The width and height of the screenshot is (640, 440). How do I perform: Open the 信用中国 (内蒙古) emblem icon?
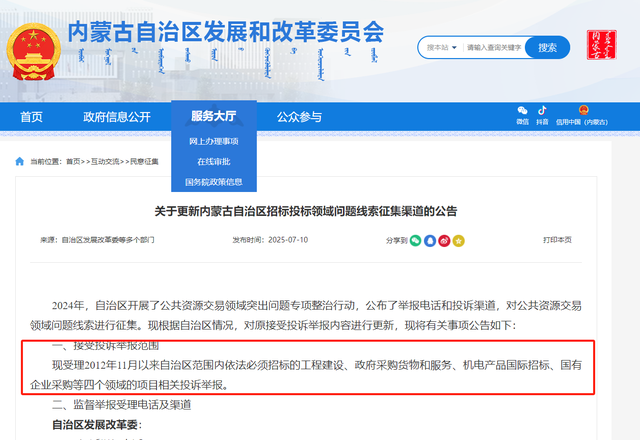pos(582,110)
